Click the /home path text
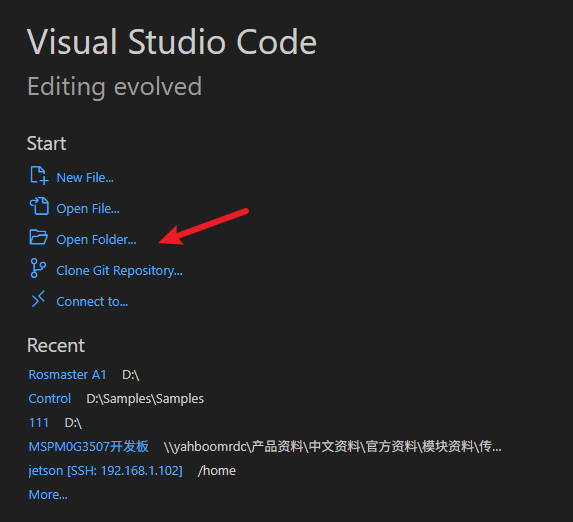The image size is (573, 522). click(217, 471)
